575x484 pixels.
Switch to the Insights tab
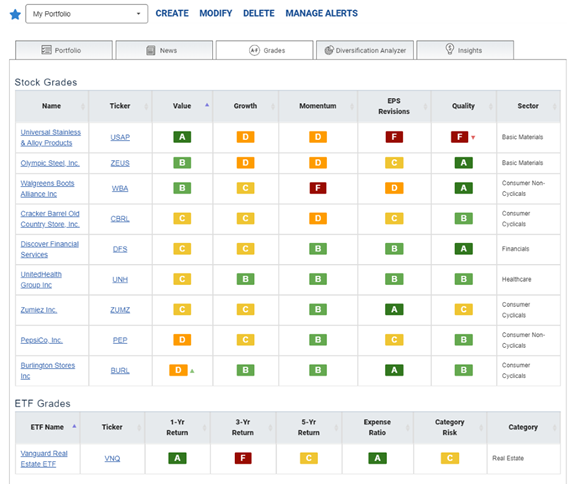(x=465, y=50)
